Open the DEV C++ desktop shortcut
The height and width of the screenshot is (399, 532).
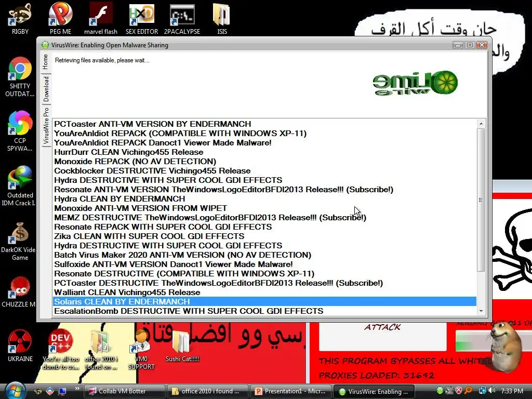(x=60, y=350)
